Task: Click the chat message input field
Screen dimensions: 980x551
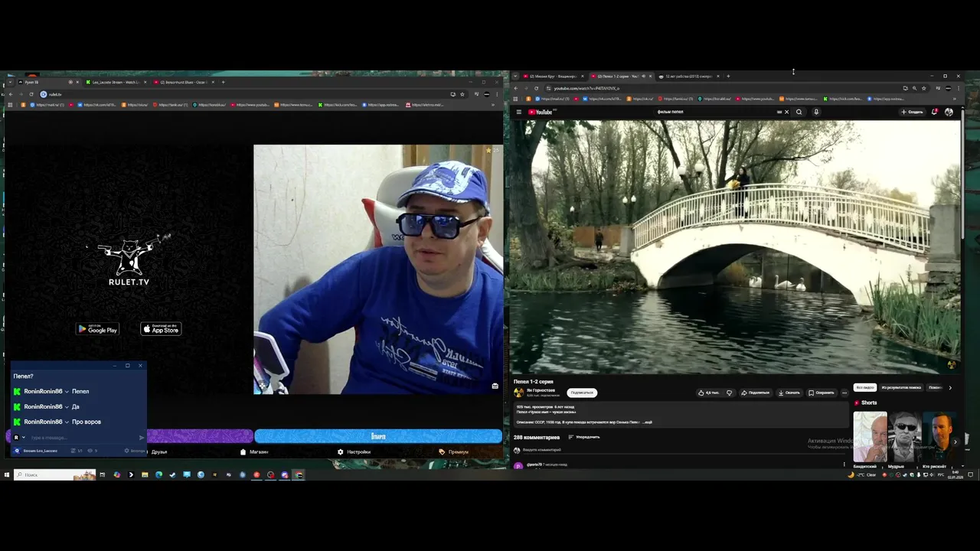Action: 83,437
